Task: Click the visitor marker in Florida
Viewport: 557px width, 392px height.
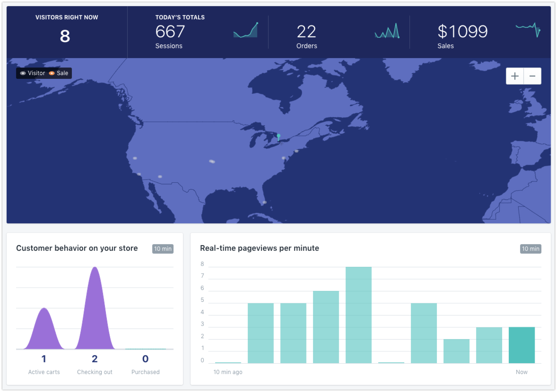Action: 265,202
